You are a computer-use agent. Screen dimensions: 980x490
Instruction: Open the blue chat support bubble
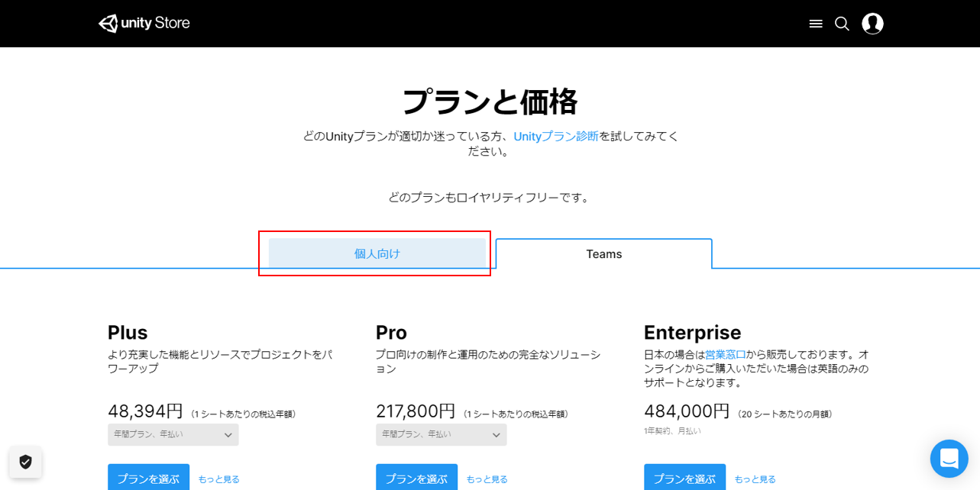[x=949, y=459]
